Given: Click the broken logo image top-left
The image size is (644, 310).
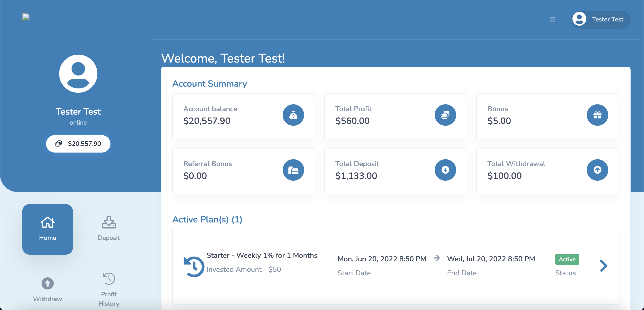Looking at the screenshot, I should (x=26, y=17).
